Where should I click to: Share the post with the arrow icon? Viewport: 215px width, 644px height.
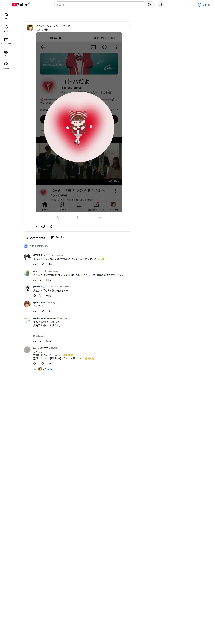(x=51, y=227)
